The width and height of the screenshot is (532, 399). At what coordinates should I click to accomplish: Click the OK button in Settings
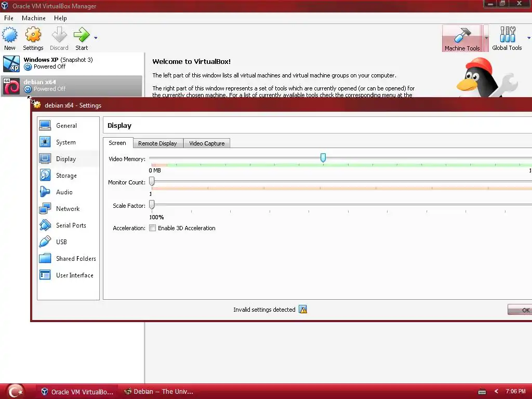click(x=520, y=310)
